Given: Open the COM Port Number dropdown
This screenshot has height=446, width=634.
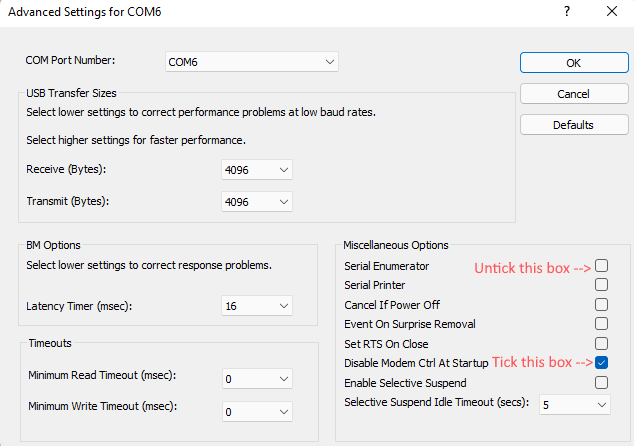Looking at the screenshot, I should point(252,62).
